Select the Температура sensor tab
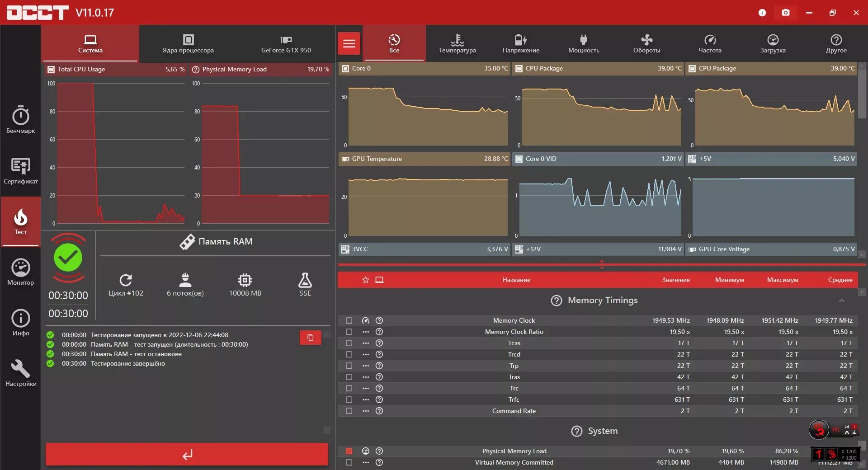The width and height of the screenshot is (868, 470). click(x=457, y=44)
